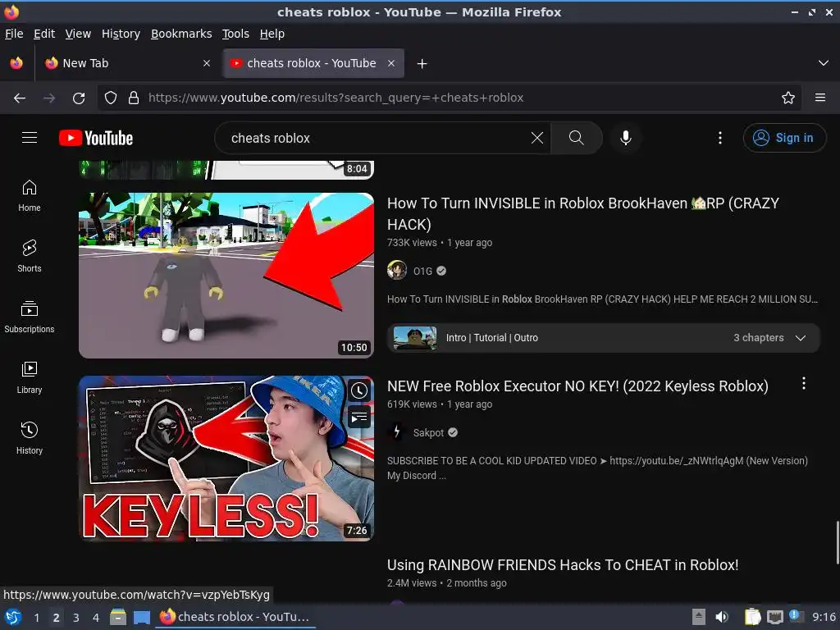Open a new tab with the plus button

(x=422, y=64)
